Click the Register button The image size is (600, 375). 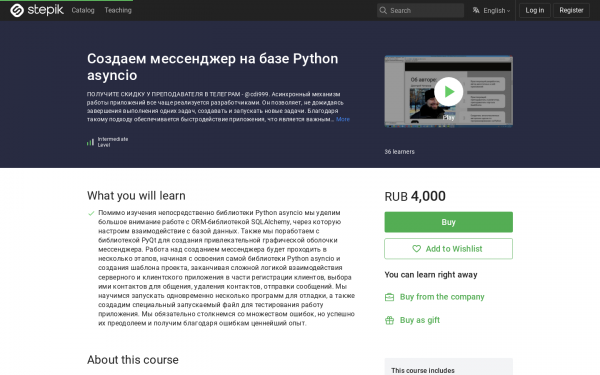tap(571, 10)
